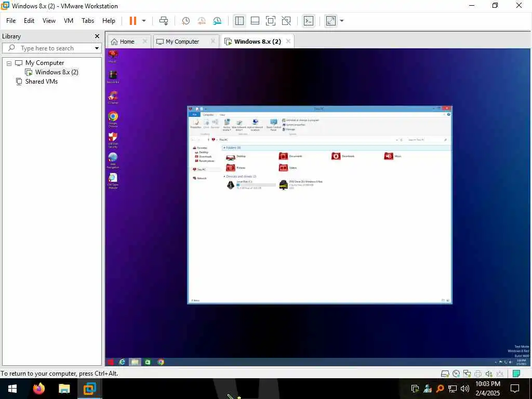Click the Downloads folder in This PC
This screenshot has width=532, height=399.
(x=343, y=156)
